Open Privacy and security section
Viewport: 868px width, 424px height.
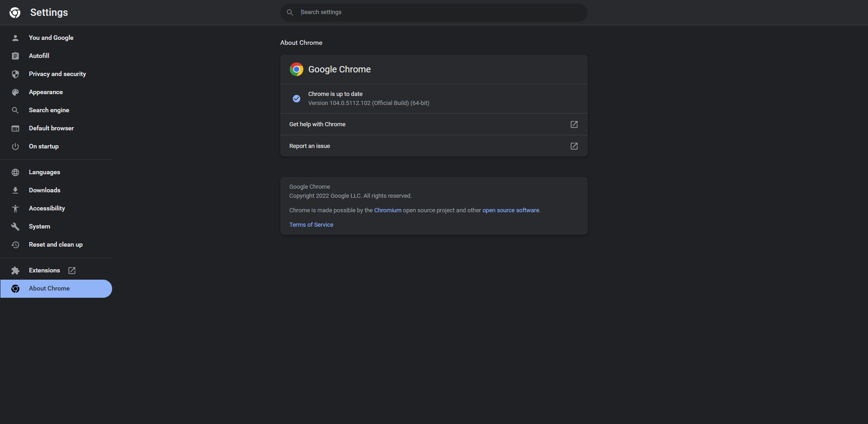(x=57, y=74)
